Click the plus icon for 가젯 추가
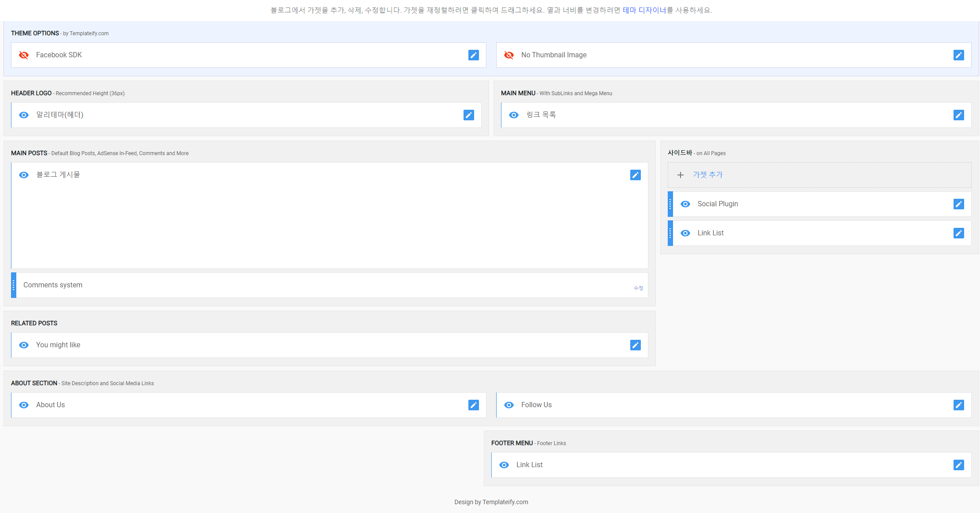 681,175
